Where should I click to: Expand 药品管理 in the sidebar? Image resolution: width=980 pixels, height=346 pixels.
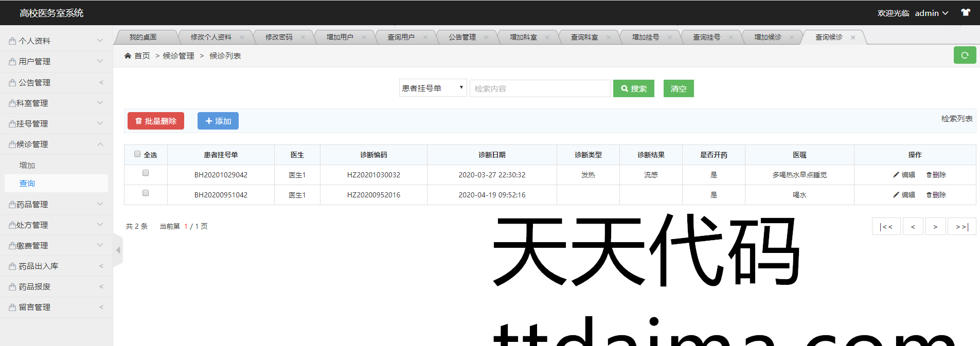pos(56,205)
